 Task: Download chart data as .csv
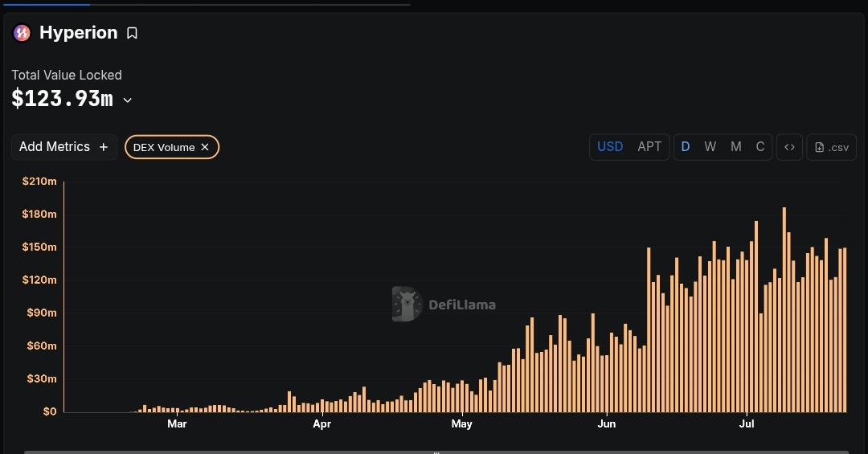(832, 147)
